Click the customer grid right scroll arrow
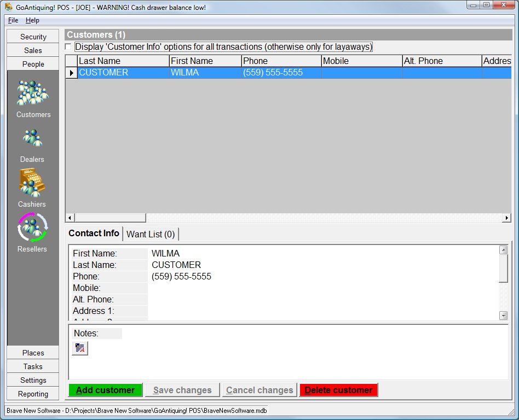519x420 pixels. coord(506,218)
